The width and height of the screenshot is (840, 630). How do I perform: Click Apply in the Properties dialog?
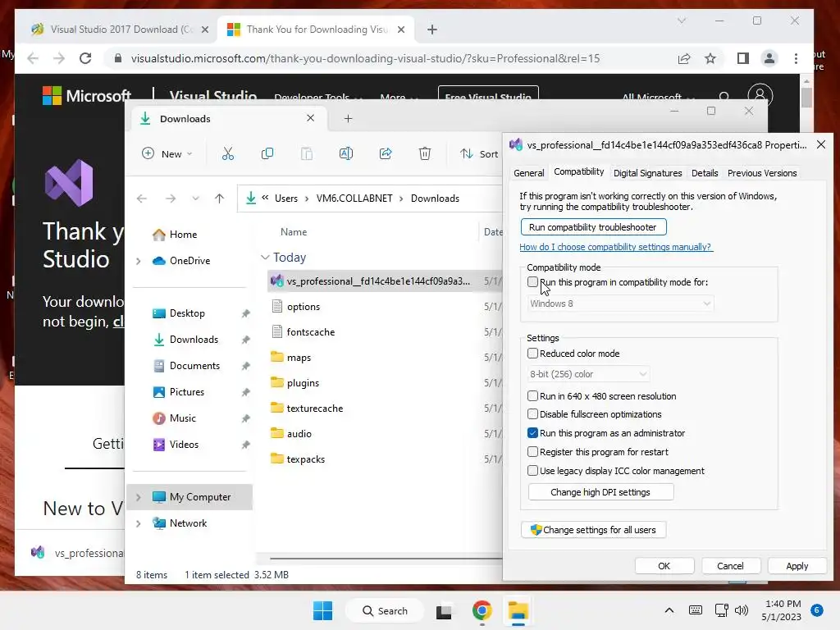797,566
